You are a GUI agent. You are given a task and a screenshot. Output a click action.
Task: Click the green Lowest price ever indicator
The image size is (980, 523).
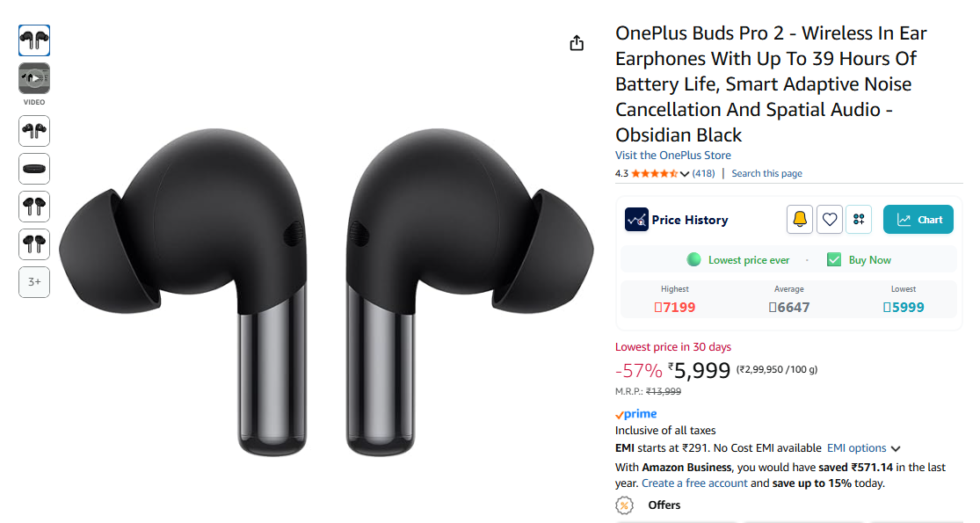coord(693,260)
